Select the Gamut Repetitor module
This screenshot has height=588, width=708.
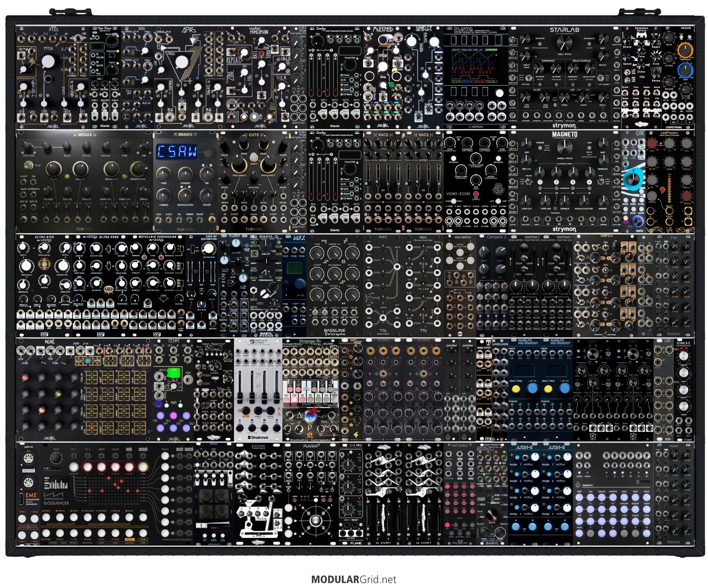coord(214,390)
